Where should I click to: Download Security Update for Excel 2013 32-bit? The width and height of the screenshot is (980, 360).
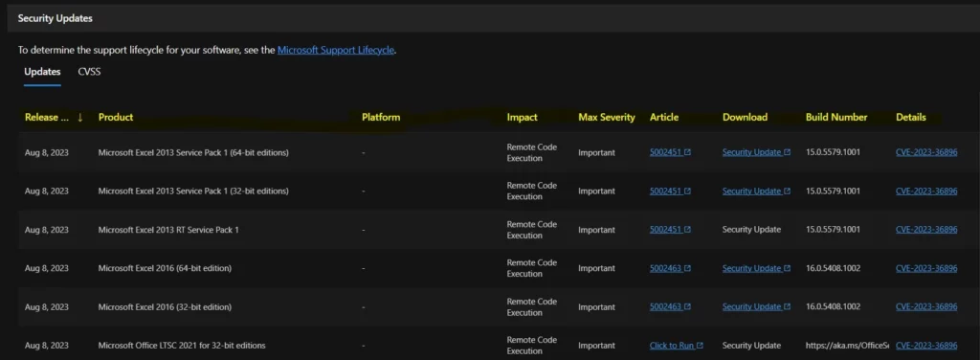coord(756,191)
